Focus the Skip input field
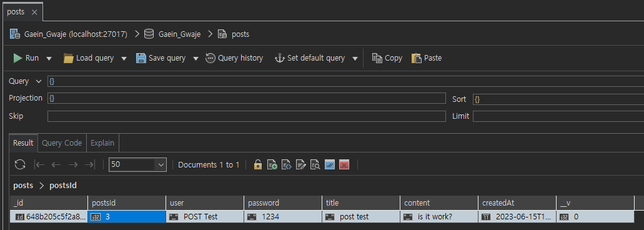 tap(247, 116)
